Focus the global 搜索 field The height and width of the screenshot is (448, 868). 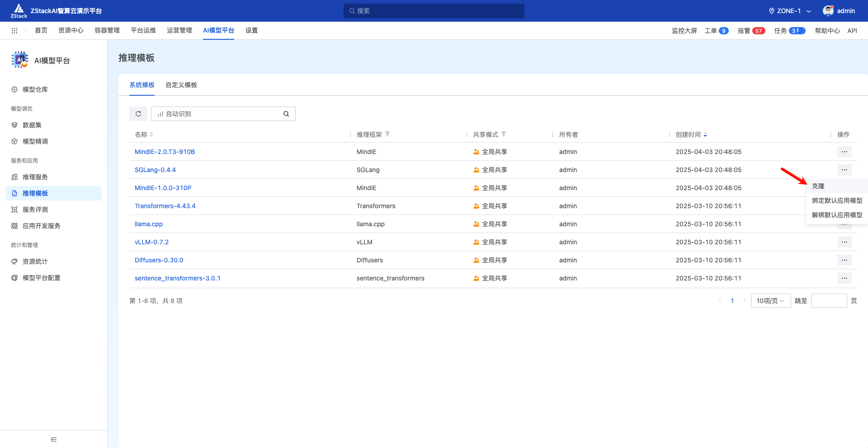coord(434,11)
